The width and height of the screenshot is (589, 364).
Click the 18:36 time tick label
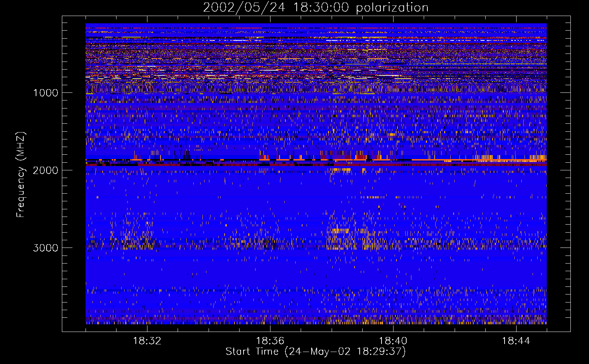[x=270, y=341]
